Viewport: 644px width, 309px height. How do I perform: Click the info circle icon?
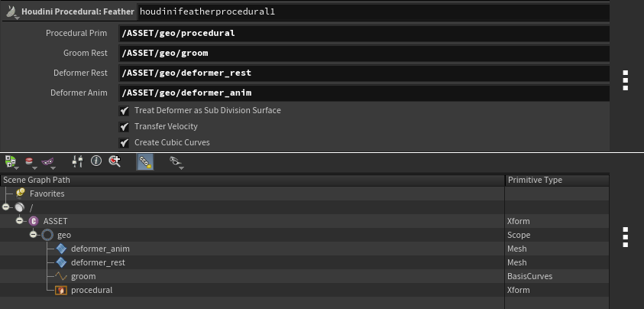pyautogui.click(x=96, y=161)
